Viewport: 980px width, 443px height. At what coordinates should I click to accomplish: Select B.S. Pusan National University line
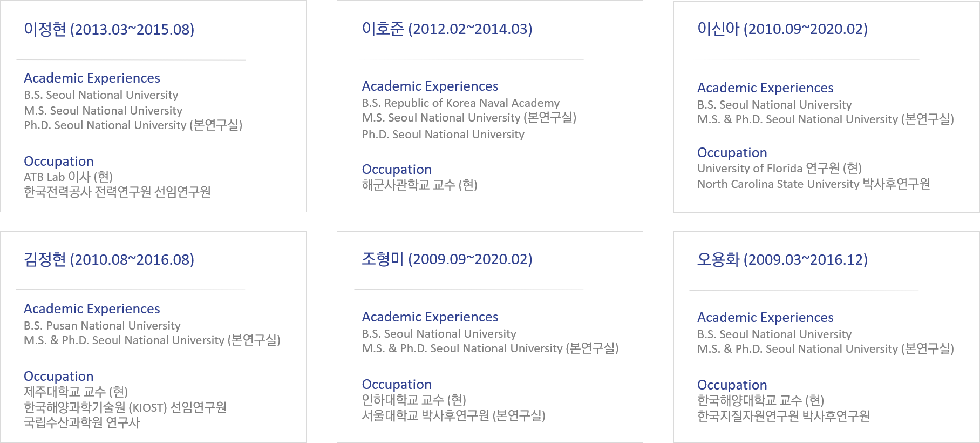pos(102,325)
